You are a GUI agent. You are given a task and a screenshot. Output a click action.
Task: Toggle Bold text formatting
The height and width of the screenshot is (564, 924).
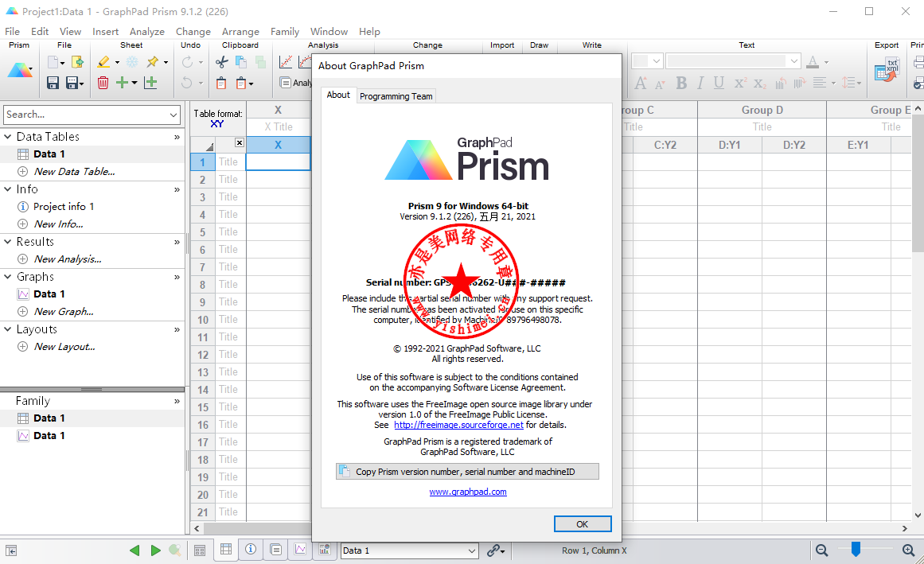(x=681, y=83)
